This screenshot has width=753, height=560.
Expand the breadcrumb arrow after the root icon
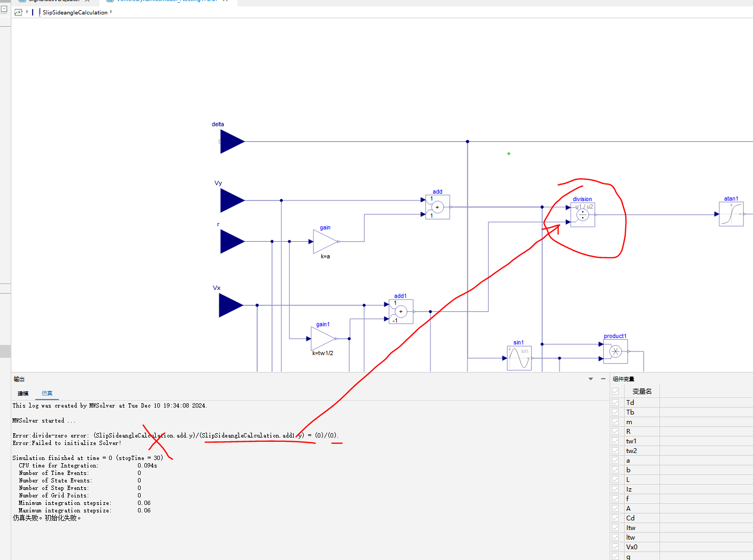[27, 11]
